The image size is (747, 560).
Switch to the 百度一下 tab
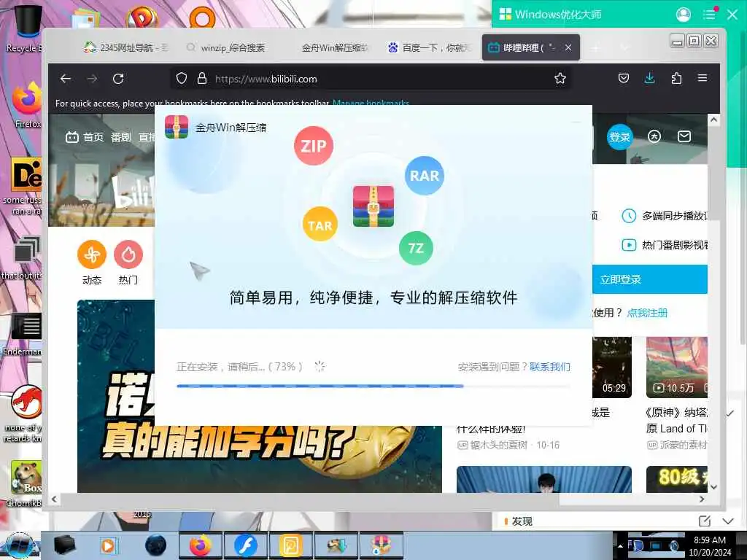[x=429, y=47]
